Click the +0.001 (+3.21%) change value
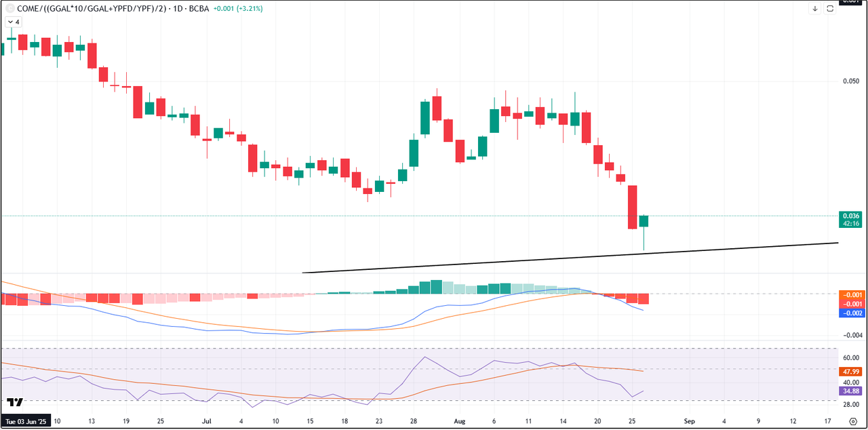Image resolution: width=868 pixels, height=430 pixels. (237, 9)
